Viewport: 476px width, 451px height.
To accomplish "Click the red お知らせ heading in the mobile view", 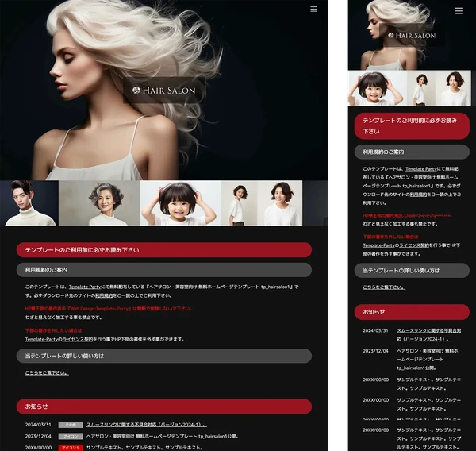I will tap(412, 312).
